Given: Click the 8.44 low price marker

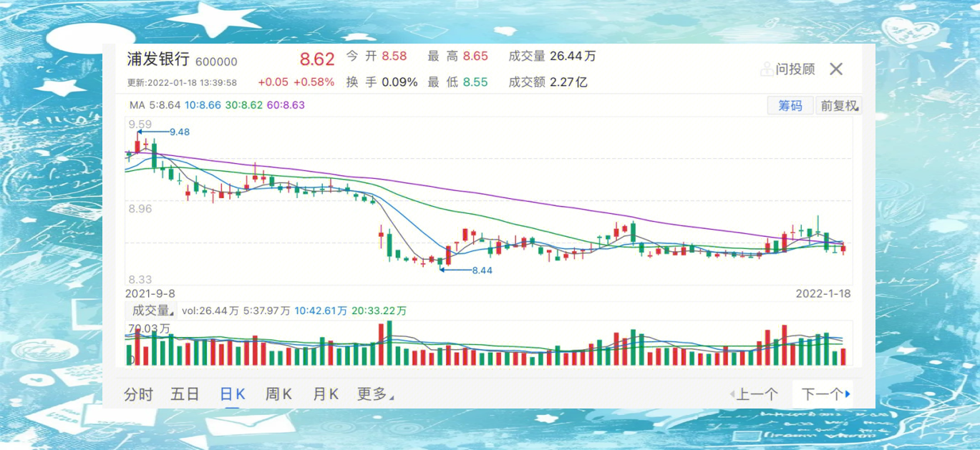Looking at the screenshot, I should [482, 270].
